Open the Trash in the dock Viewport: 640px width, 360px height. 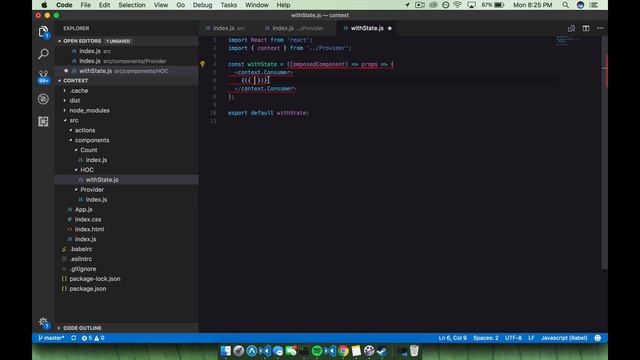pos(414,351)
